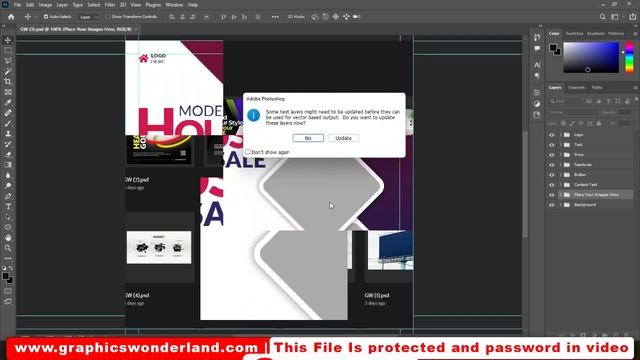The image size is (640, 360).
Task: Open the Comments panel icon
Action: pyautogui.click(x=537, y=49)
